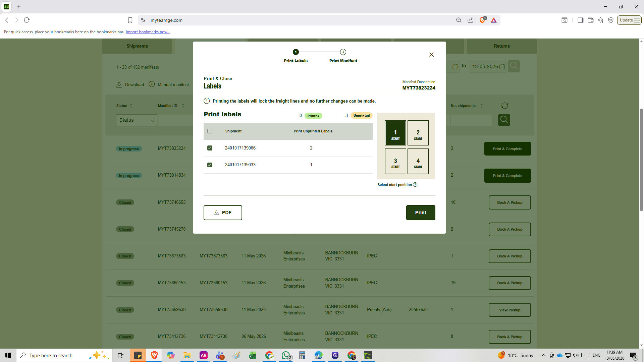Uncheck shipment 2401017139066 checkbox
The width and height of the screenshot is (644, 362).
[210, 148]
